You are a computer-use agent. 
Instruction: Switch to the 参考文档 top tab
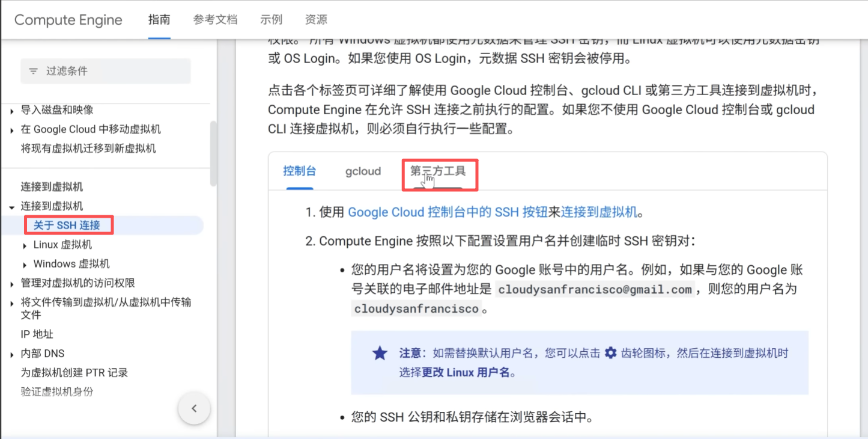tap(215, 20)
